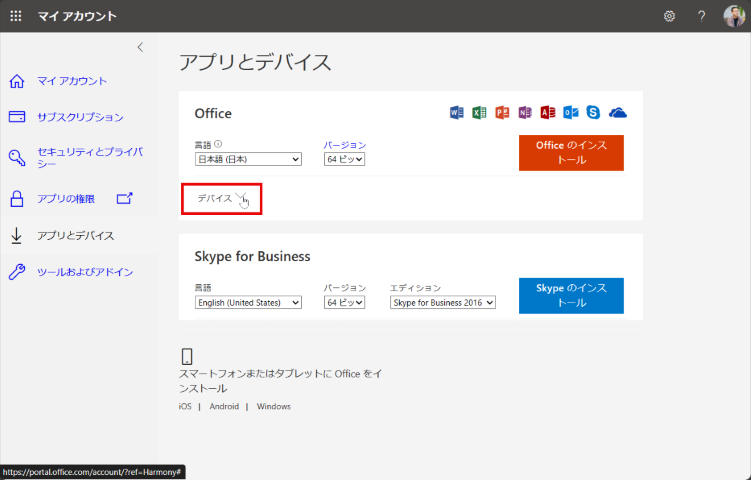Click the Excel app icon

click(x=479, y=112)
